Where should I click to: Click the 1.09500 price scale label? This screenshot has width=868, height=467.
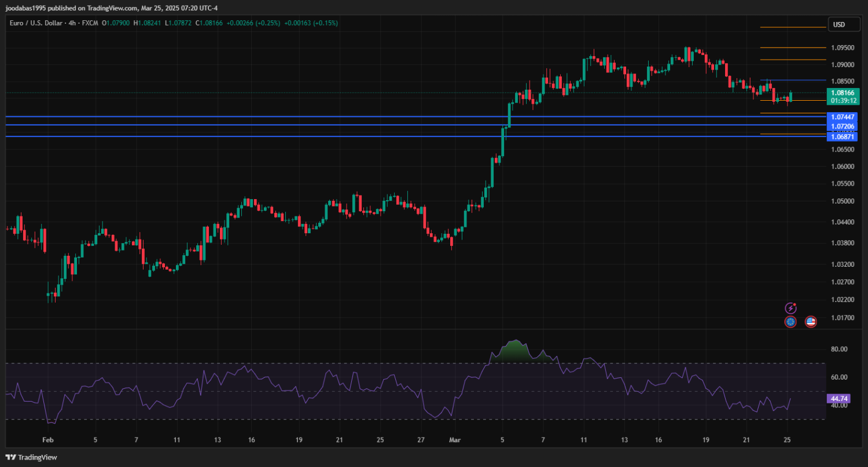pos(842,48)
